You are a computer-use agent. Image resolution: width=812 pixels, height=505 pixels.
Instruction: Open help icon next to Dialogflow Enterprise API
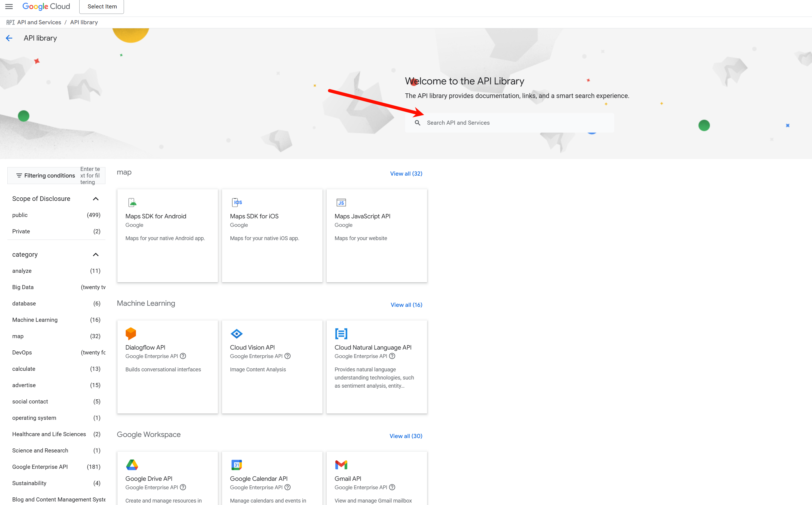183,356
